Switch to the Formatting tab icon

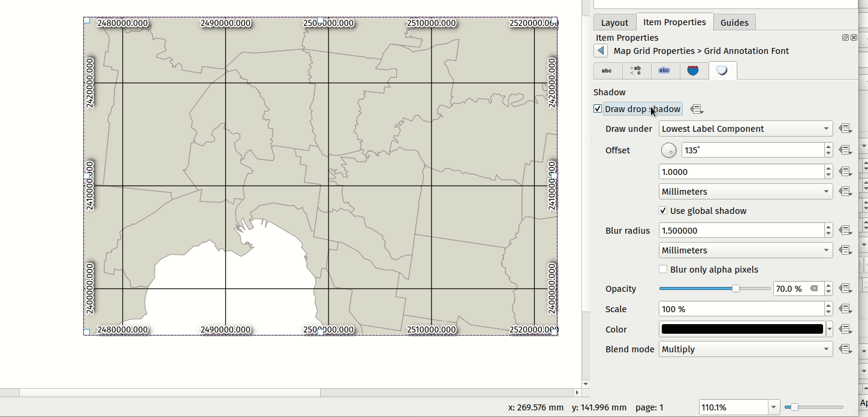pos(635,71)
